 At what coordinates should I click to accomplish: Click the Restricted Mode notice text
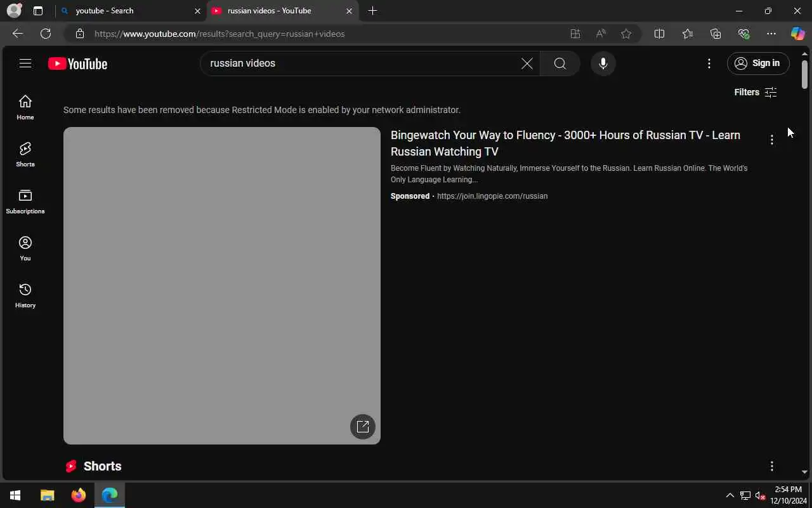[x=261, y=110]
